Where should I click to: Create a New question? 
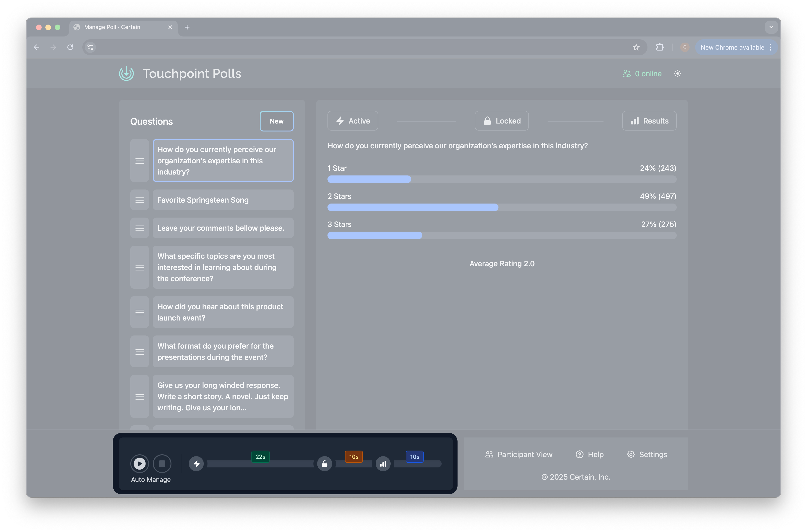coord(276,121)
